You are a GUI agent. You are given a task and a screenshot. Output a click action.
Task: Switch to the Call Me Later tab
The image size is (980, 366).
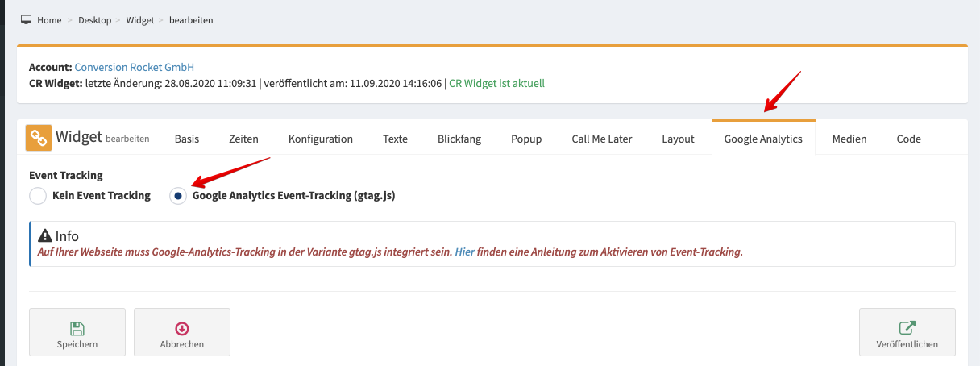click(602, 139)
